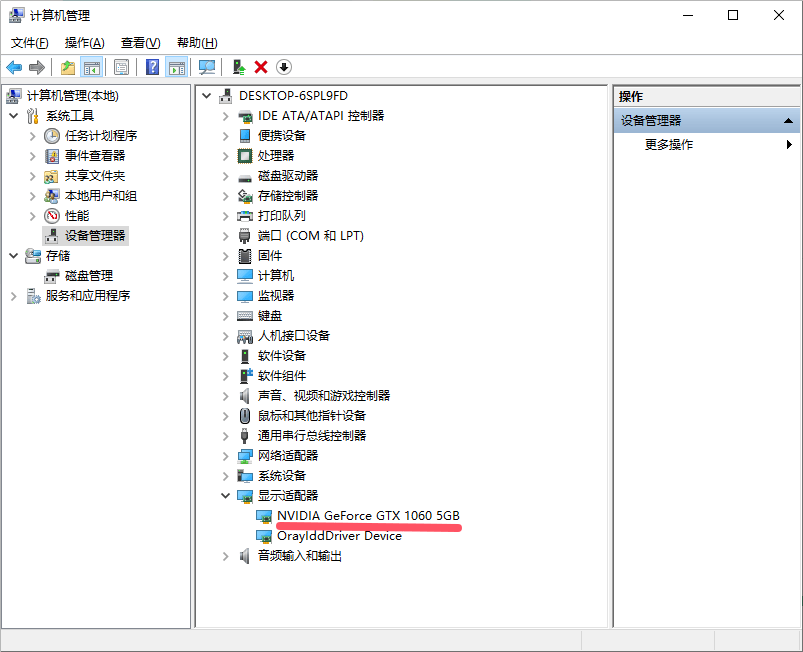
Task: Collapse the 设备管理器 actions panel header
Action: (789, 119)
